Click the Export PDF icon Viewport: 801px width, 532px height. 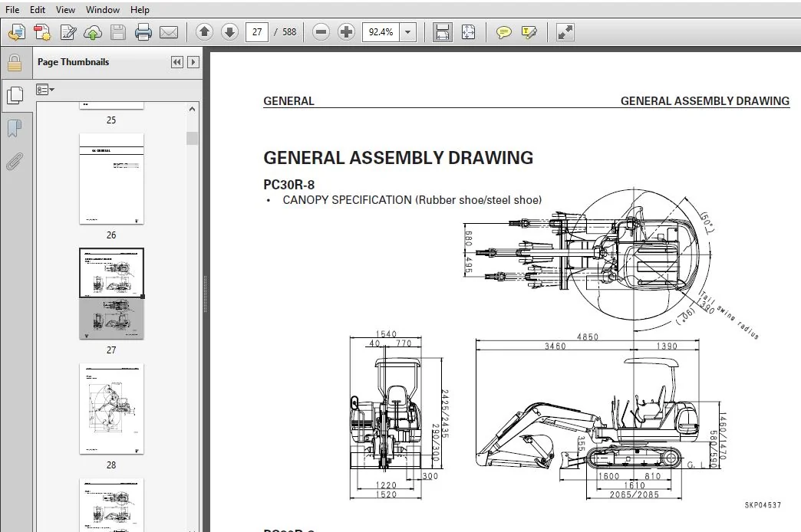[x=16, y=32]
